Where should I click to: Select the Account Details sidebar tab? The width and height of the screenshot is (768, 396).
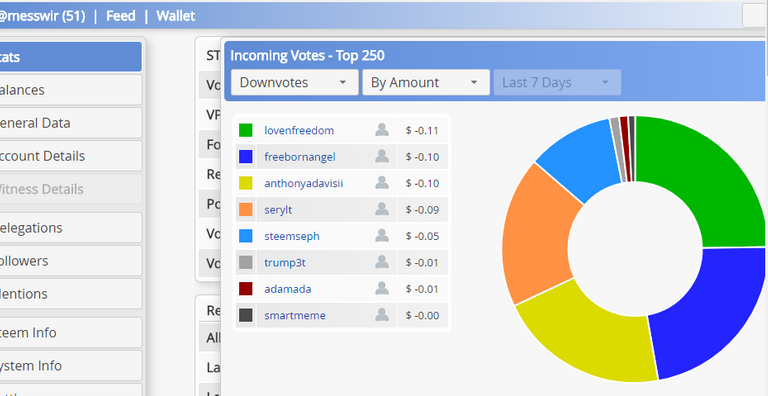click(71, 156)
